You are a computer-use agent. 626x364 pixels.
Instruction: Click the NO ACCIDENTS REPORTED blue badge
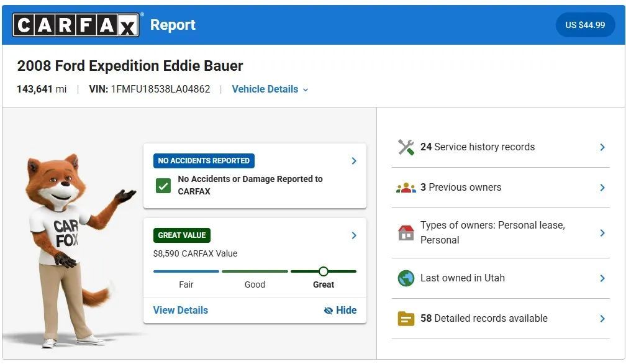point(204,161)
